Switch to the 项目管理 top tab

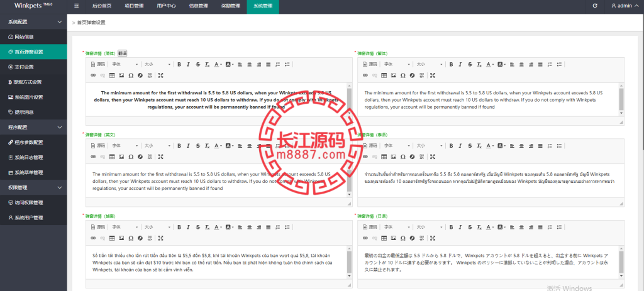click(x=133, y=6)
